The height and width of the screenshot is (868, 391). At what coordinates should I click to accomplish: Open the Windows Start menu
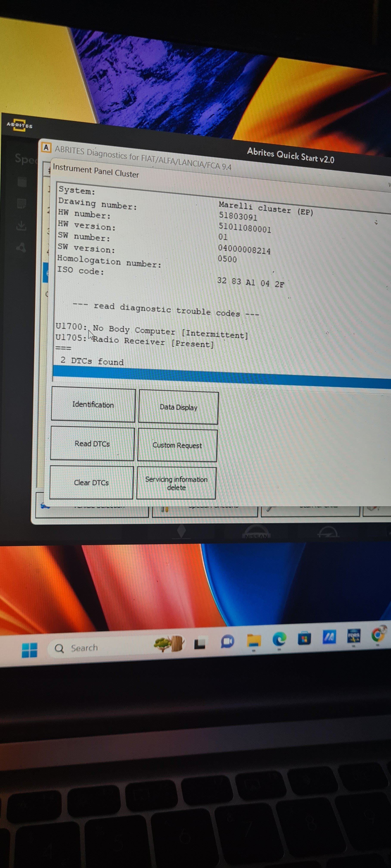(x=29, y=650)
